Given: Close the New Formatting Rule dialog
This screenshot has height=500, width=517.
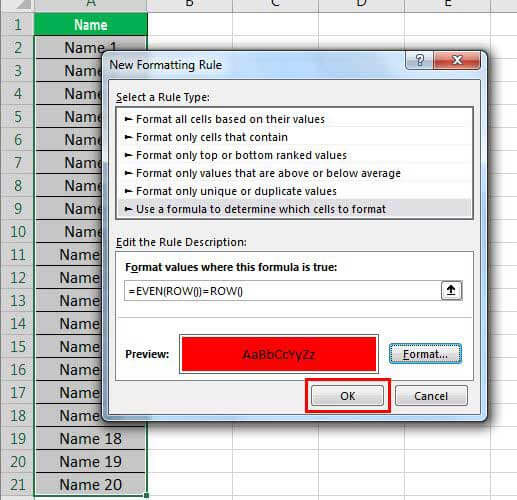Looking at the screenshot, I should click(x=457, y=60).
